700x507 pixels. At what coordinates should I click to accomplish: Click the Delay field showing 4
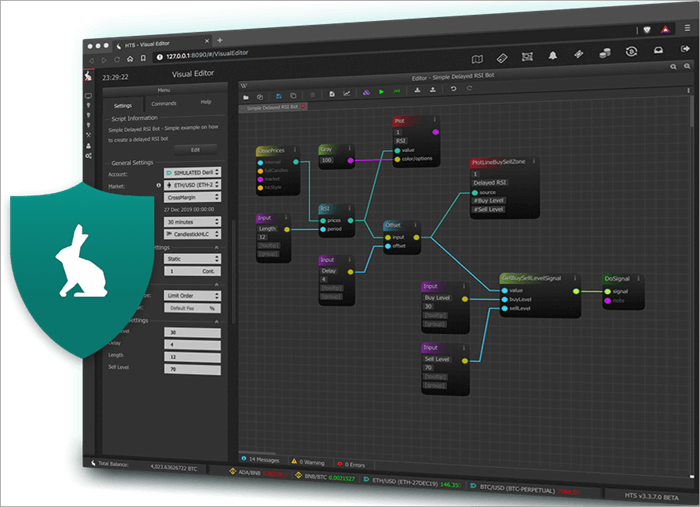(192, 345)
